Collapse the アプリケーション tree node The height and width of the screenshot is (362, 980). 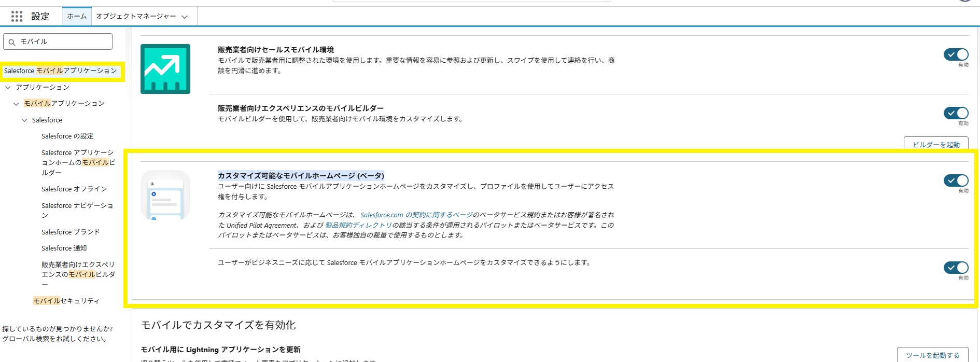click(8, 88)
